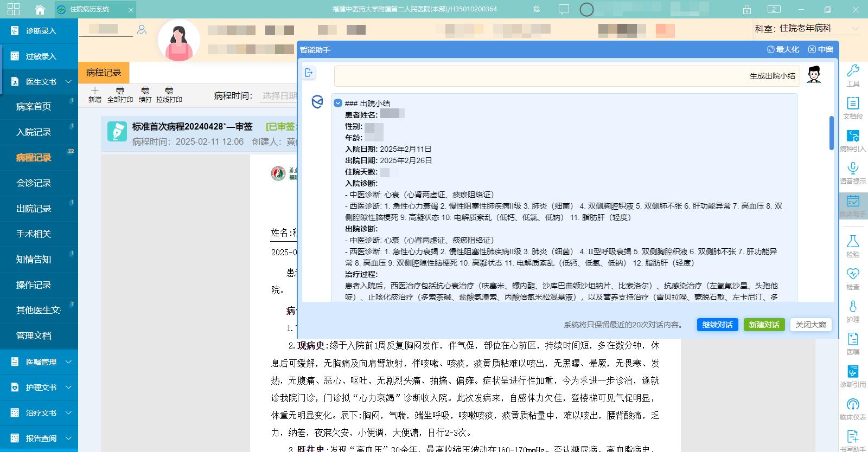Click the 检查 heart examination icon
This screenshot has width=868, height=452.
click(853, 275)
